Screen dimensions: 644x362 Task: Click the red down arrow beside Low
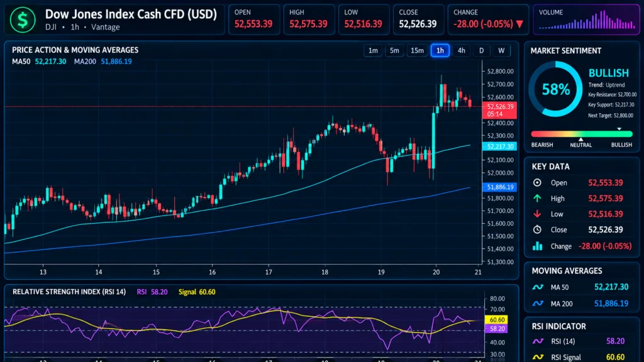[x=537, y=214]
